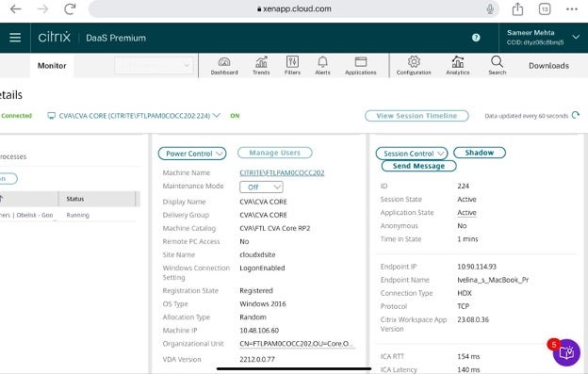
Task: Select the Registered registration state value
Action: pyautogui.click(x=256, y=290)
